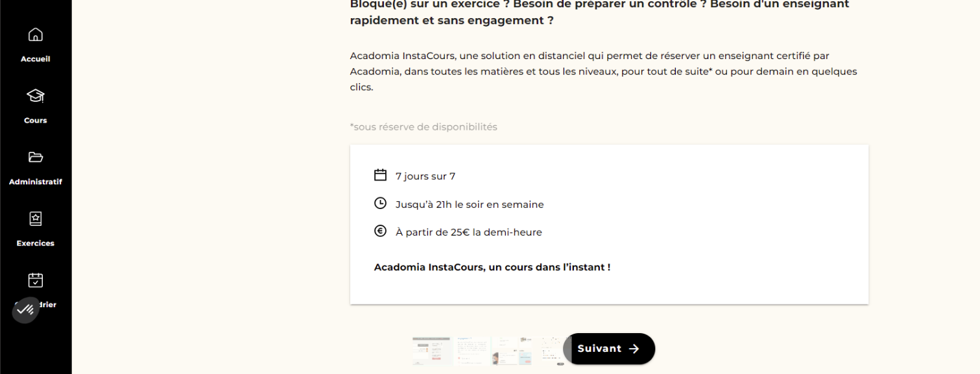Click the arrow on the Suivant button
This screenshot has width=980, height=374.
click(x=634, y=349)
